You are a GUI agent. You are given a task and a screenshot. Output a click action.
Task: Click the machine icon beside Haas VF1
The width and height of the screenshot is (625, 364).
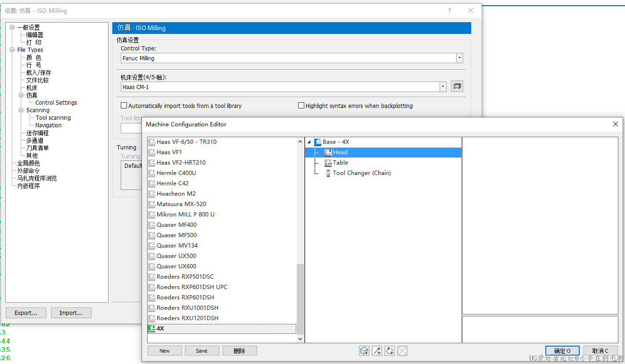[x=152, y=152]
